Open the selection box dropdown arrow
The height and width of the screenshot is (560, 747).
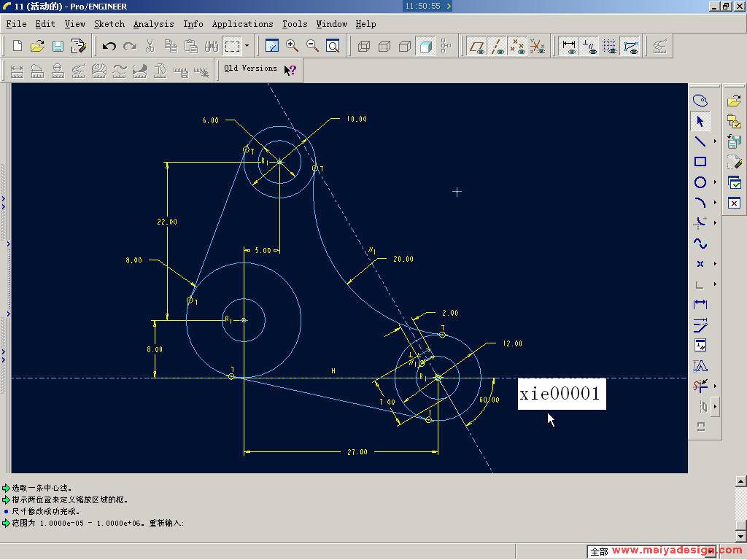pyautogui.click(x=247, y=46)
